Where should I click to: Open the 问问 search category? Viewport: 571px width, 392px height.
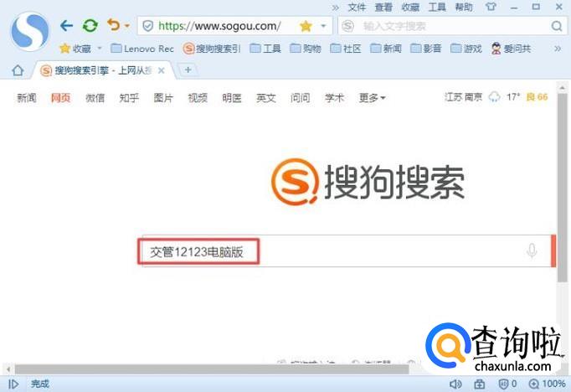(300, 98)
